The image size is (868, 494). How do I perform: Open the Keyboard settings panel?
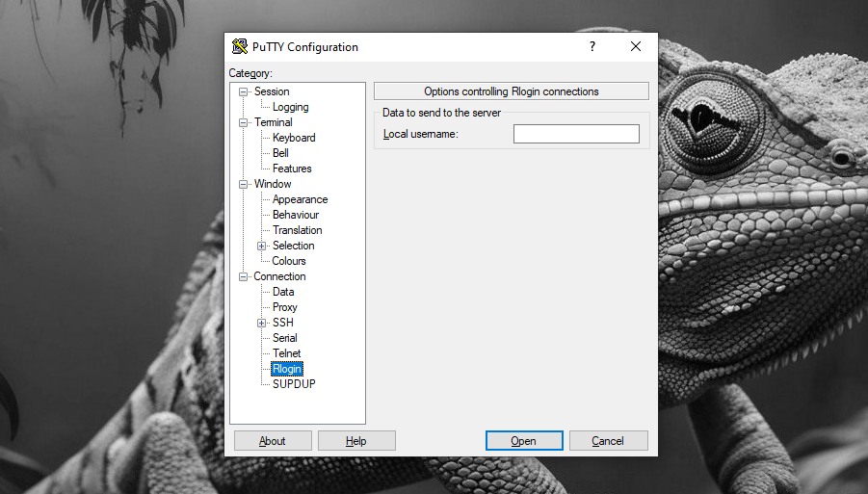(x=294, y=138)
